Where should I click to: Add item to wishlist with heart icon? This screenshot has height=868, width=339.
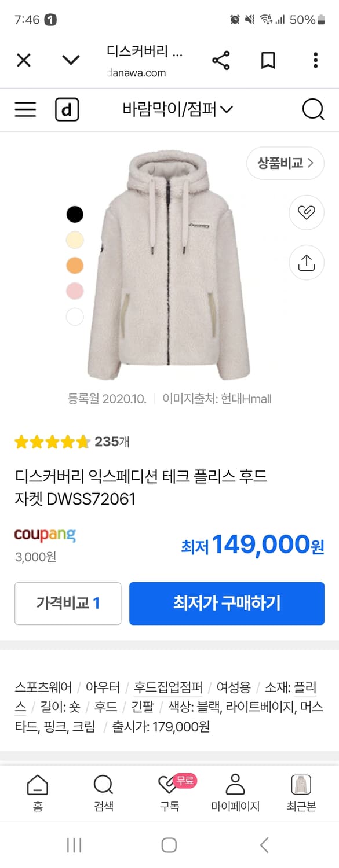[306, 212]
